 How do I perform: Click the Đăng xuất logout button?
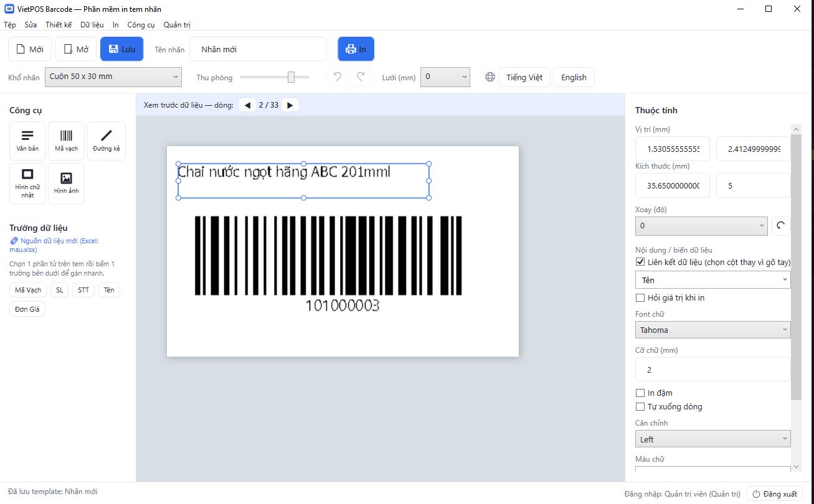775,494
